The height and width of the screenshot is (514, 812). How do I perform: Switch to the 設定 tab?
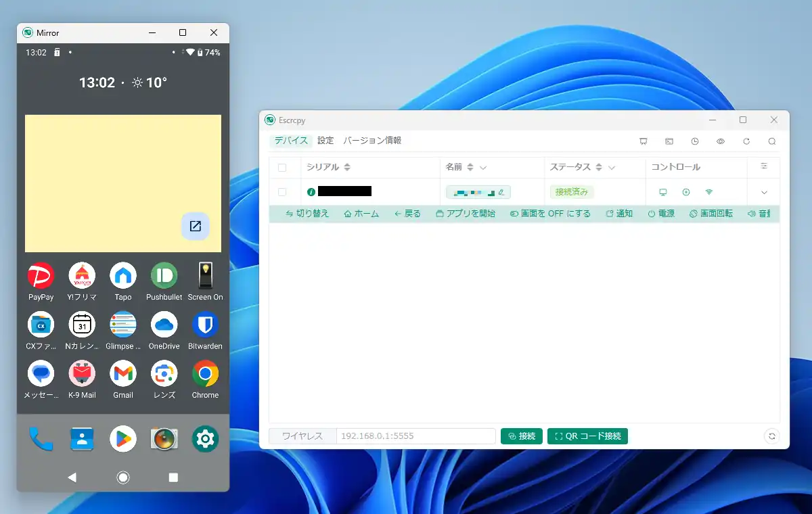click(325, 141)
